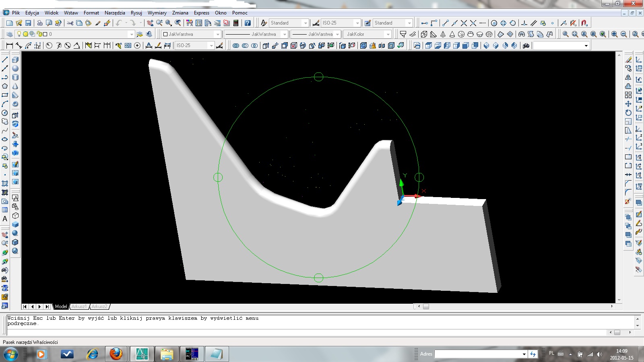This screenshot has width=644, height=362.
Task: Click the Pan Realtime hand icon
Action: coord(150,23)
